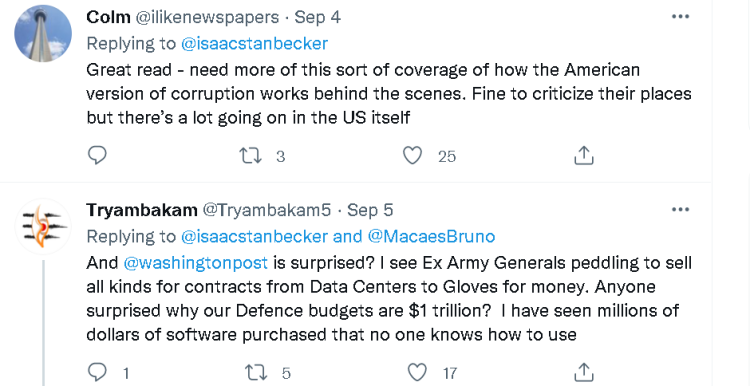The image size is (750, 386).
Task: Share Tryambakam's tweet
Action: [584, 372]
